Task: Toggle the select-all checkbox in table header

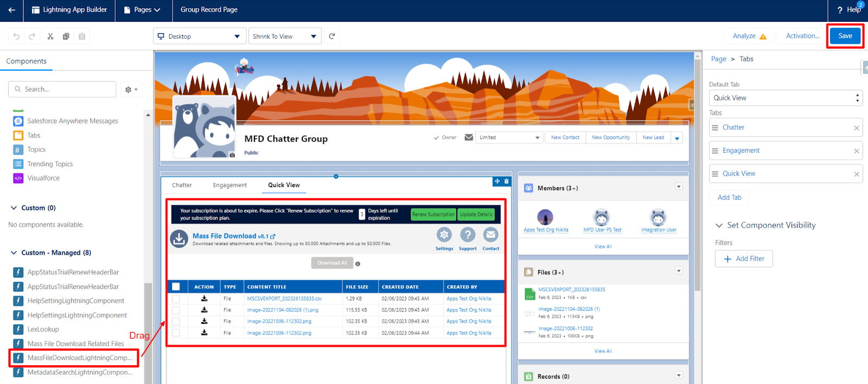Action: (x=176, y=287)
